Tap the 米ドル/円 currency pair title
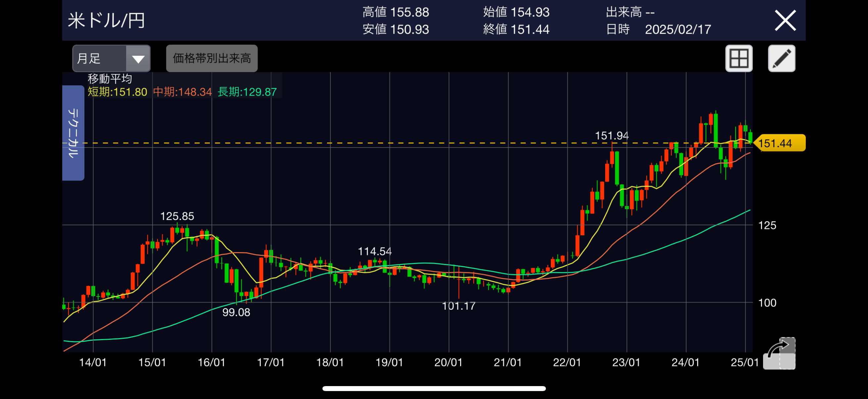 [x=107, y=21]
